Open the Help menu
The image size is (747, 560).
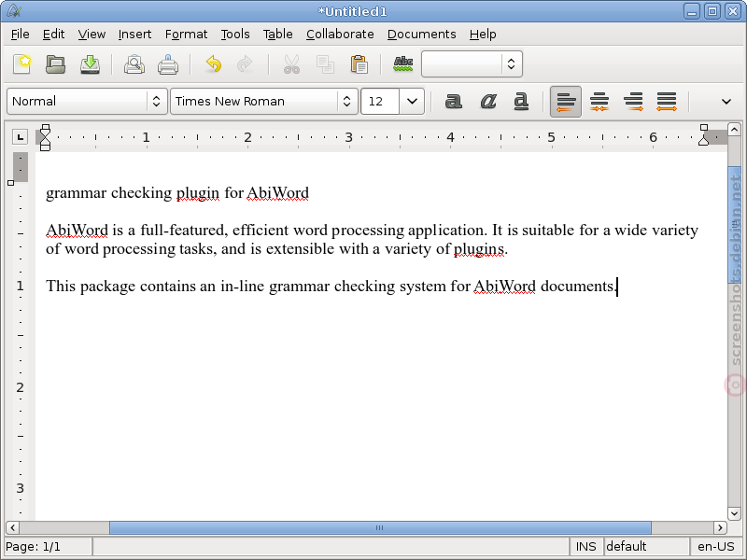pyautogui.click(x=483, y=35)
